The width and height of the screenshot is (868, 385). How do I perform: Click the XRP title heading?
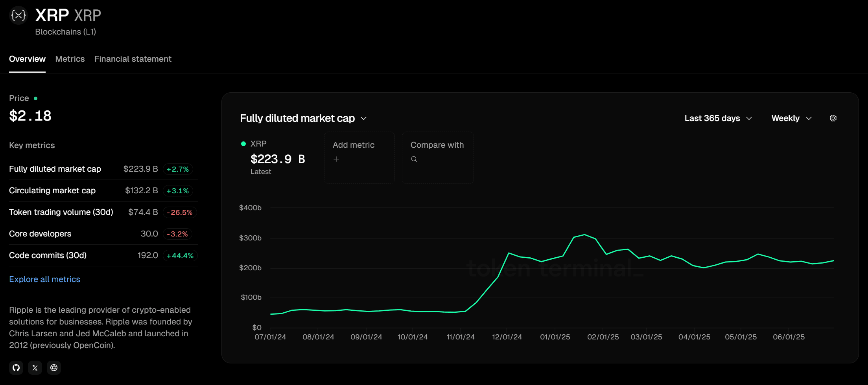point(52,15)
